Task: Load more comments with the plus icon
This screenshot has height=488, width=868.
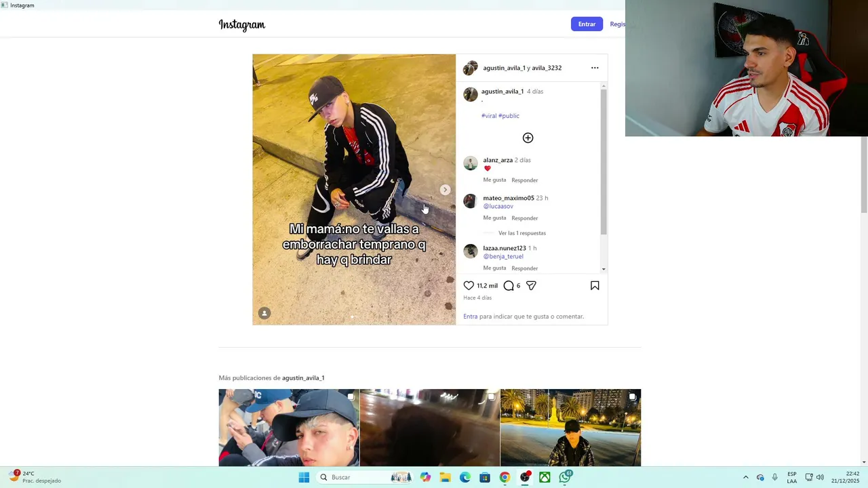Action: click(528, 138)
